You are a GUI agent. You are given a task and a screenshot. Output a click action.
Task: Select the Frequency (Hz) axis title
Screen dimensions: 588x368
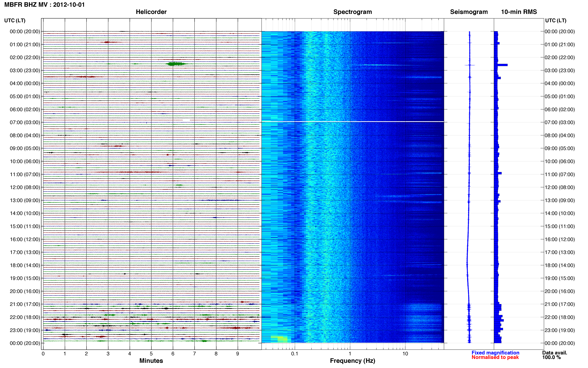point(352,361)
